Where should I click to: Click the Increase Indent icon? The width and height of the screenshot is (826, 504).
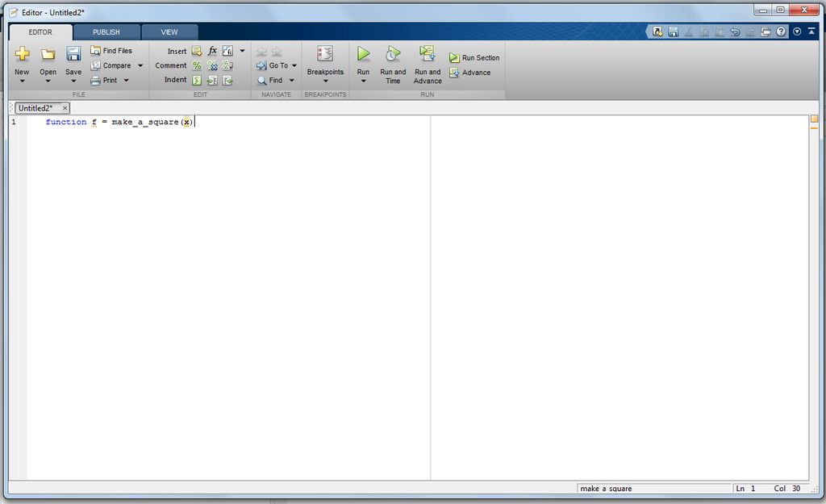[212, 81]
